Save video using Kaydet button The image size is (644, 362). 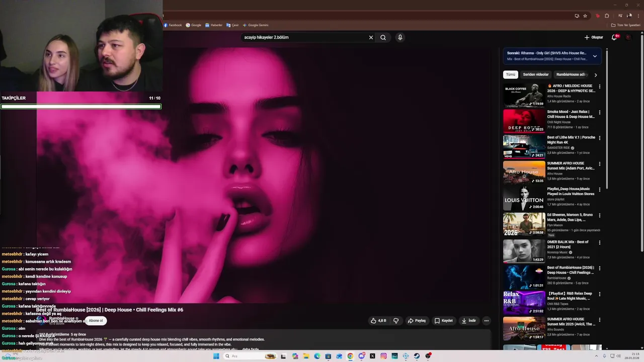(x=444, y=321)
